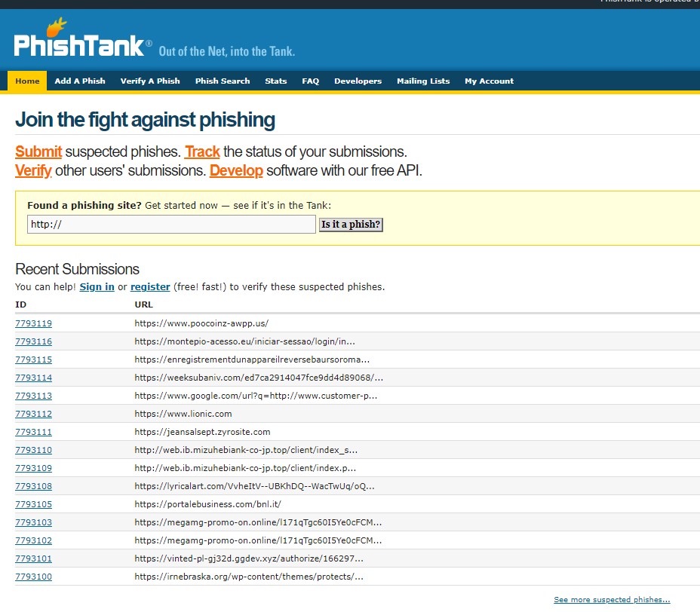Viewport: 700px width, 612px height.
Task: Open submission ID 7793101
Action: tap(33, 558)
